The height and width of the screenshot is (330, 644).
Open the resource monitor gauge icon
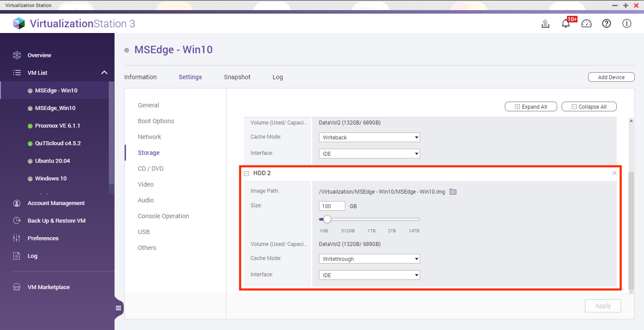[586, 24]
